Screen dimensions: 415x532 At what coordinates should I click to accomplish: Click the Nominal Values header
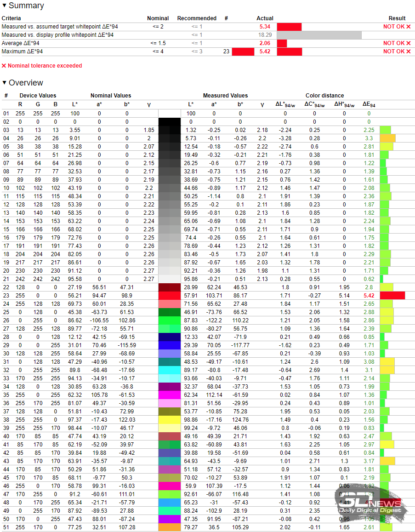click(x=111, y=96)
